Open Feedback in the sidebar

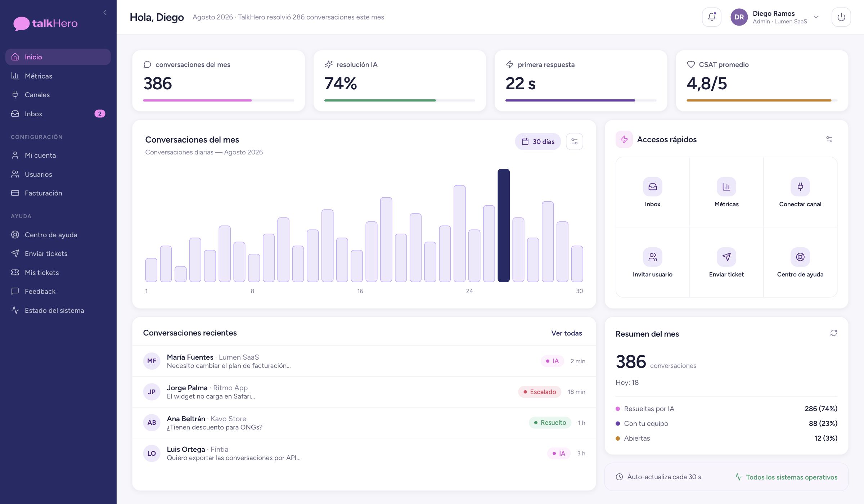coord(58,291)
